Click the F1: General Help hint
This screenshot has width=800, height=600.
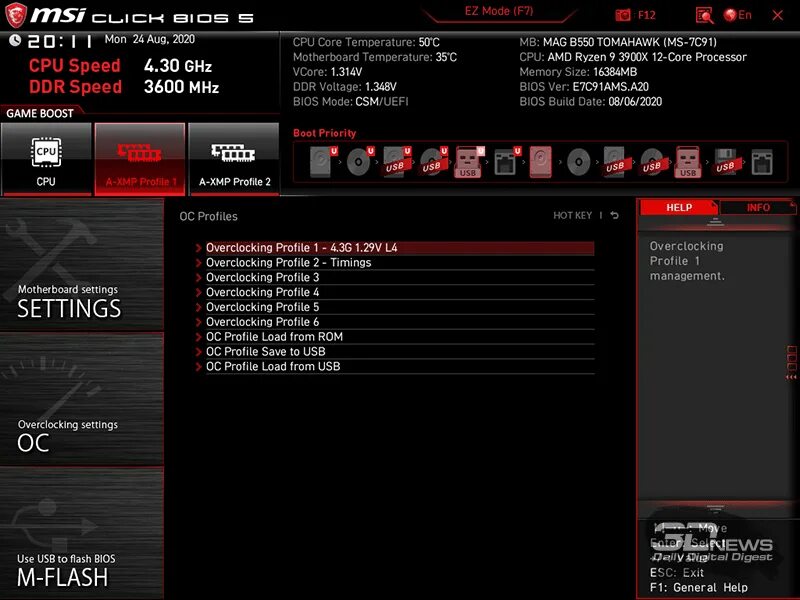click(698, 587)
